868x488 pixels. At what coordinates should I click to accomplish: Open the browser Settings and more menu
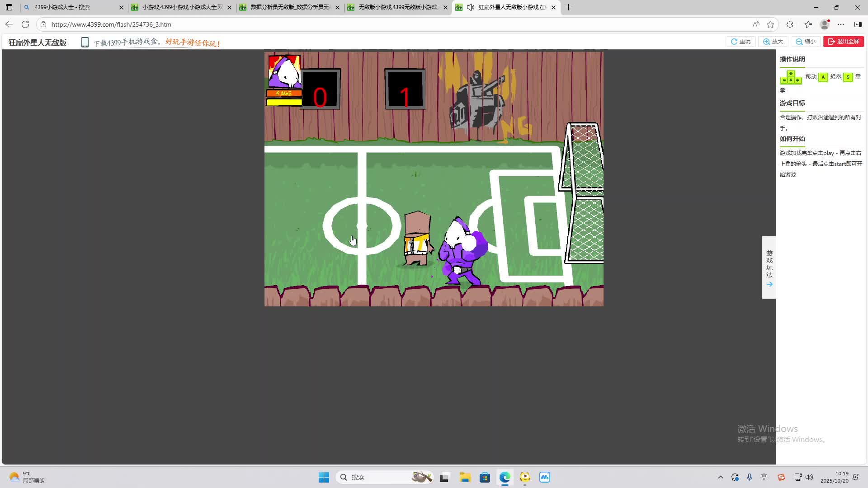point(841,24)
